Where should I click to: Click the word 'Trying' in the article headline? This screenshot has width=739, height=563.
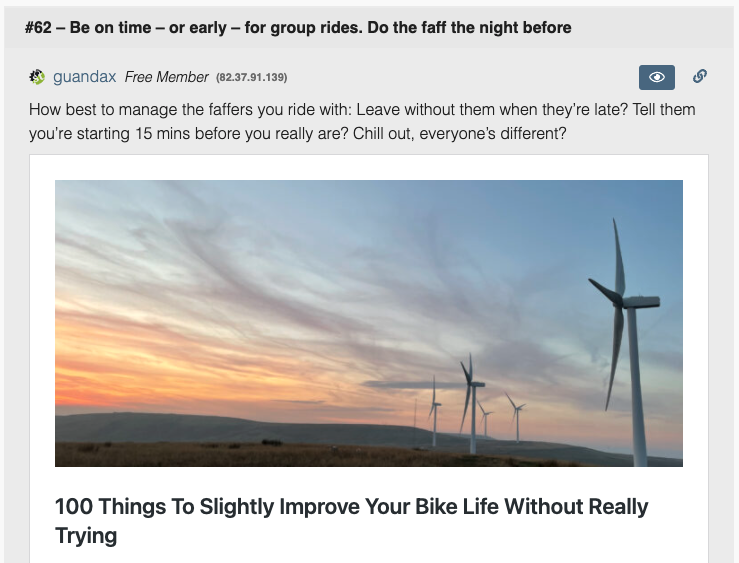click(x=86, y=536)
